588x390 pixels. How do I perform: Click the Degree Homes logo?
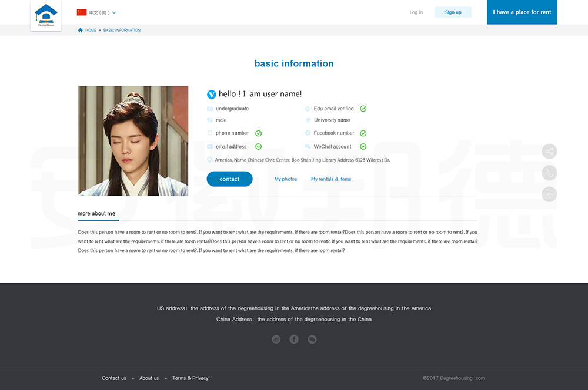pos(46,15)
